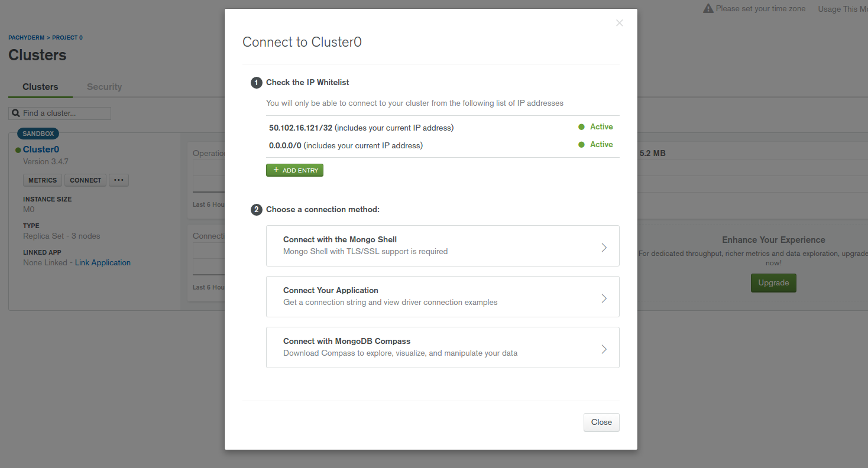Screen dimensions: 868x468
Task: Click the green Active dot for 0.0.0.0/0
Action: tap(581, 145)
